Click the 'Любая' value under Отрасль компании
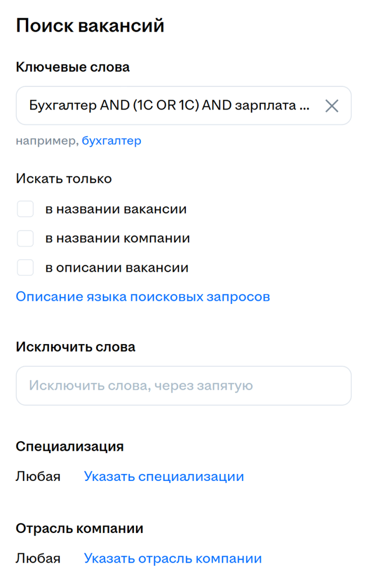Image resolution: width=367 pixels, height=588 pixels. point(38,558)
